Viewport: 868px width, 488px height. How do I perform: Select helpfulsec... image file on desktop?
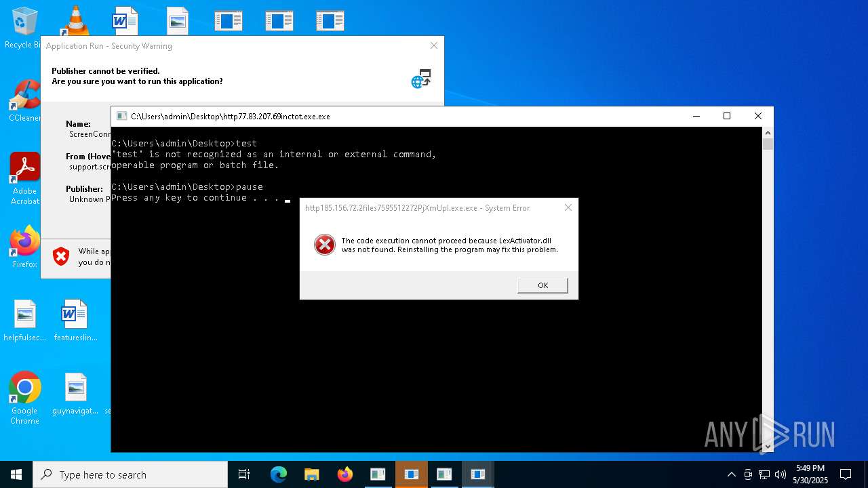click(x=25, y=321)
